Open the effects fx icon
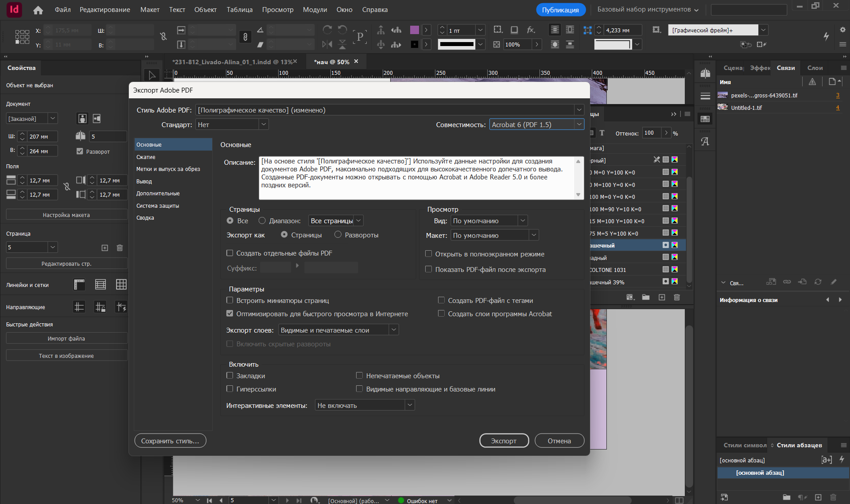Screen dimensions: 850x504 [531, 30]
